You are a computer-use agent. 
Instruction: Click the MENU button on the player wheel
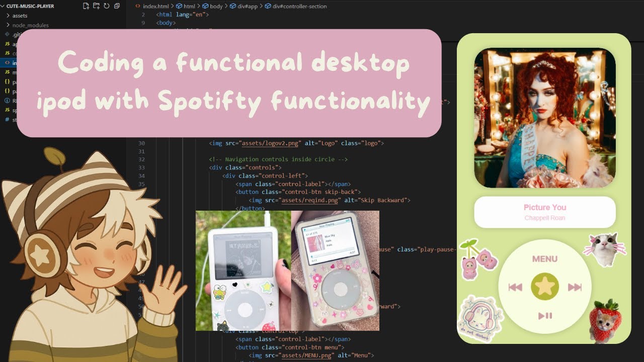coord(545,259)
